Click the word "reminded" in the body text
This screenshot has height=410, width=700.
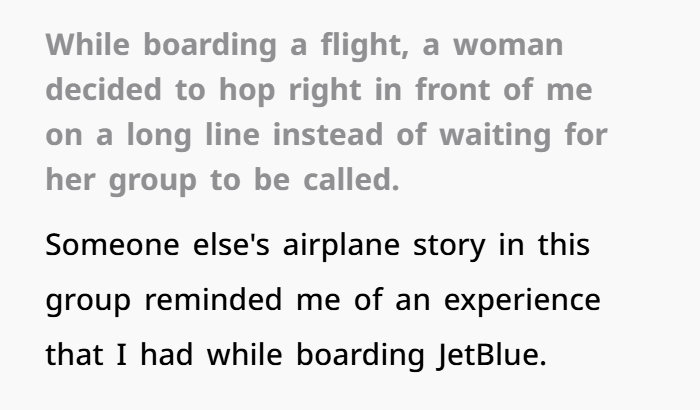click(214, 300)
